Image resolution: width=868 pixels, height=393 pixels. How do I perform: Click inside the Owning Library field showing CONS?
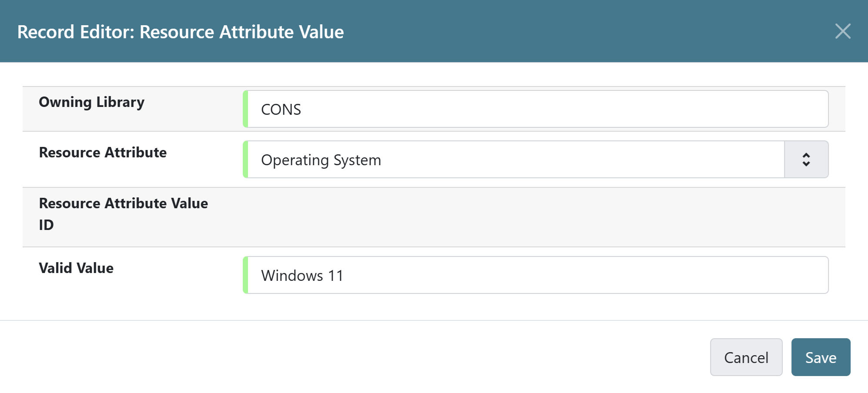coord(522,109)
